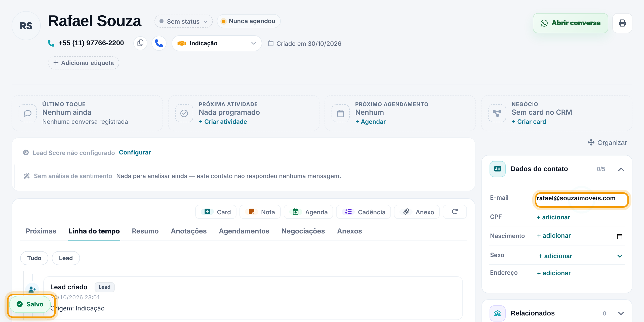Click the Lead Score gauge icon
The height and width of the screenshot is (322, 644).
pyautogui.click(x=26, y=152)
